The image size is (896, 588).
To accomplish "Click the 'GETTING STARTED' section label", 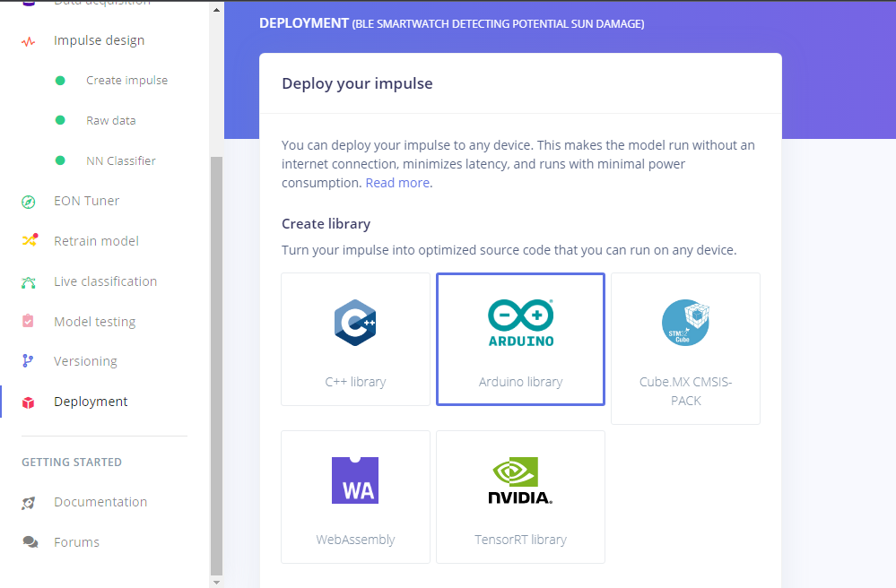I will tap(72, 462).
